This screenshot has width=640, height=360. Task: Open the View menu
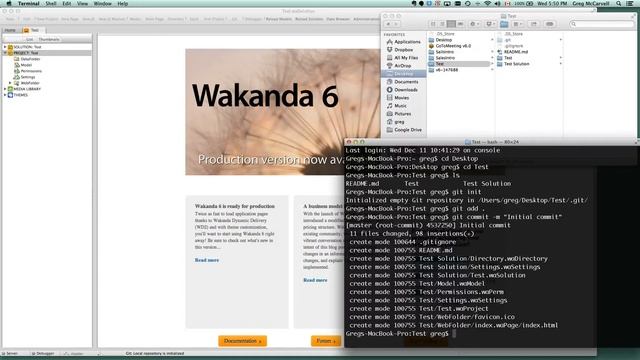[x=82, y=3]
